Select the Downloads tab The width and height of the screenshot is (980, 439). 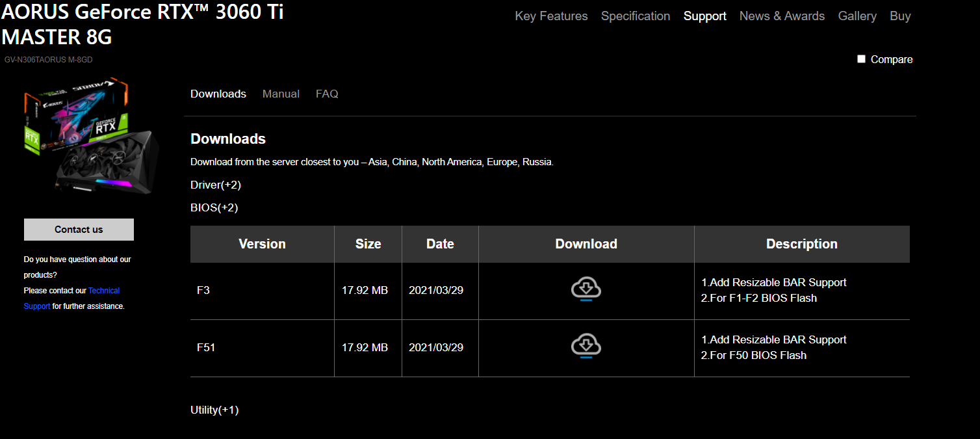218,94
